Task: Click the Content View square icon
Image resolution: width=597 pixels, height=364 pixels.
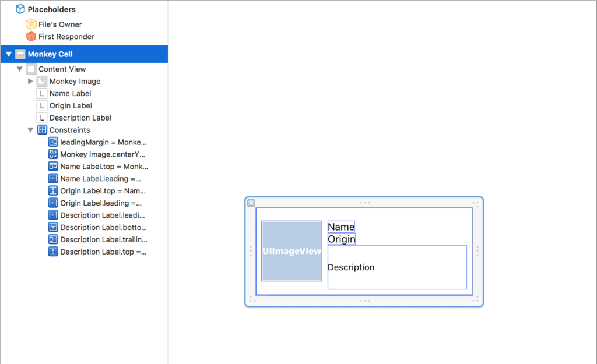Action: pos(31,69)
